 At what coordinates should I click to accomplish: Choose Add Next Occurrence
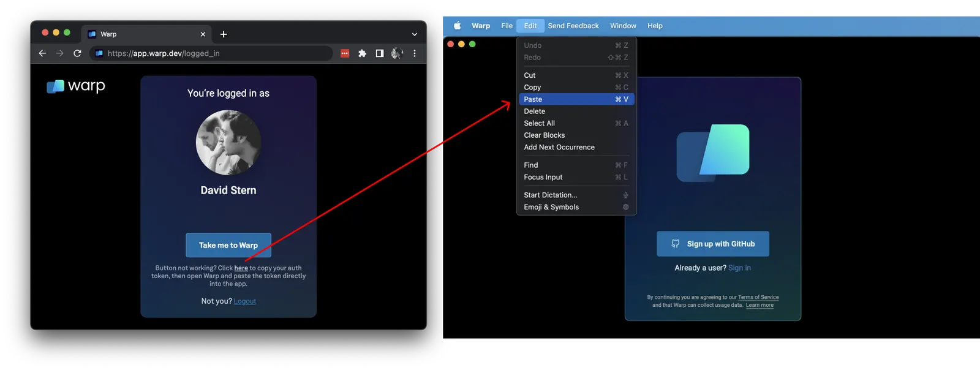click(576, 147)
